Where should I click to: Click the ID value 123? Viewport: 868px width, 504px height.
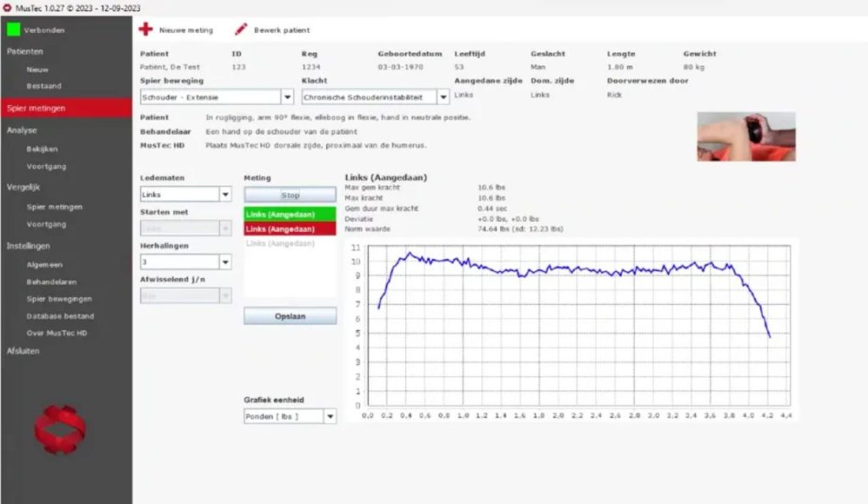pyautogui.click(x=238, y=67)
